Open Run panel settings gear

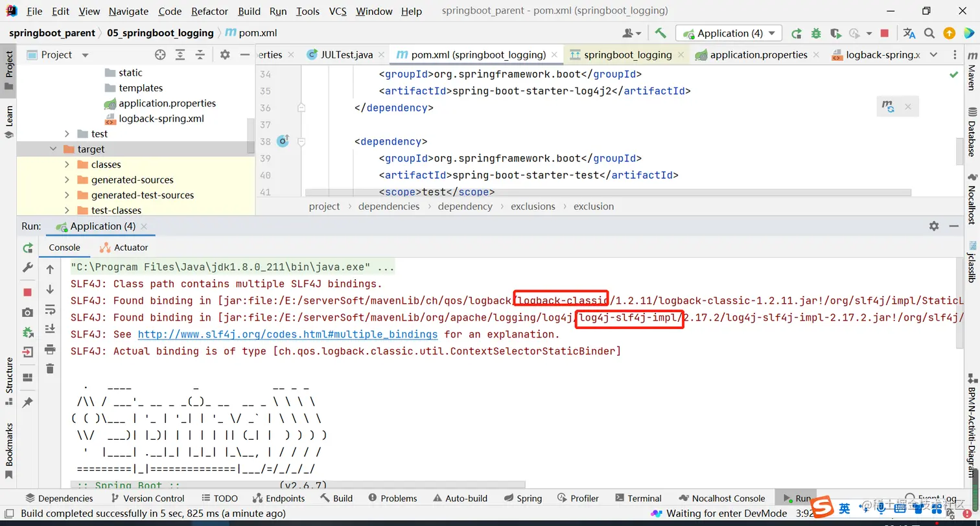click(934, 226)
